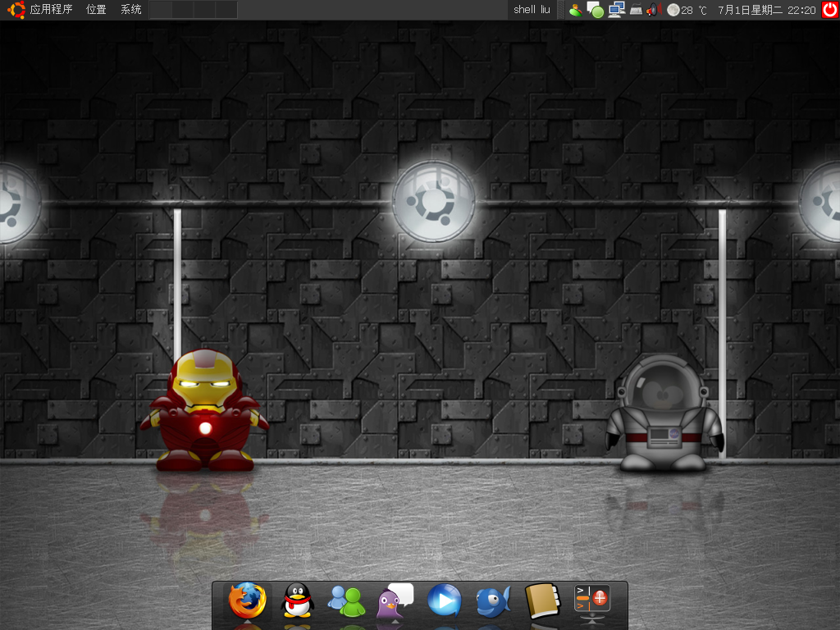Launch QQ penguin from the dock
Screen dimensions: 840x630
click(x=297, y=600)
